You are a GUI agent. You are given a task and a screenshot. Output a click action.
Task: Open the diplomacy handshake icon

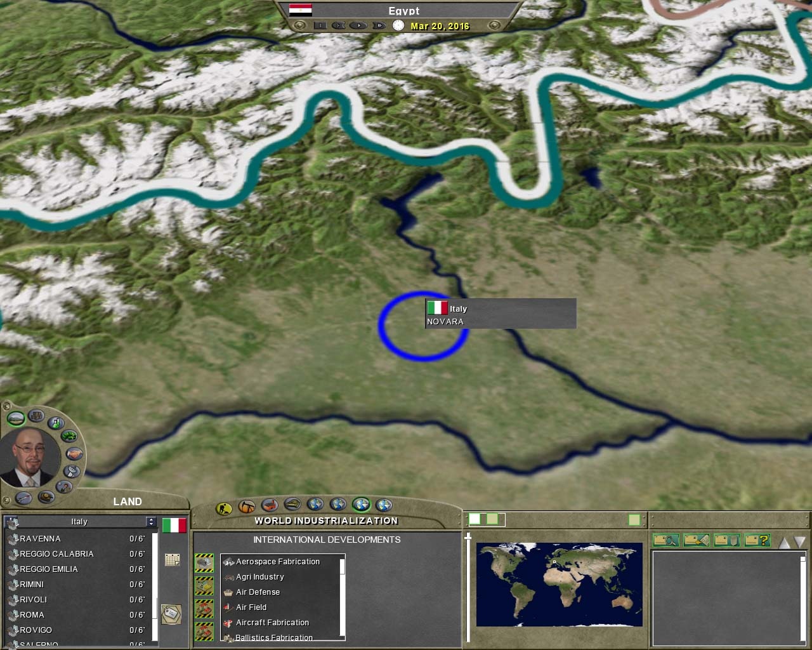[74, 453]
